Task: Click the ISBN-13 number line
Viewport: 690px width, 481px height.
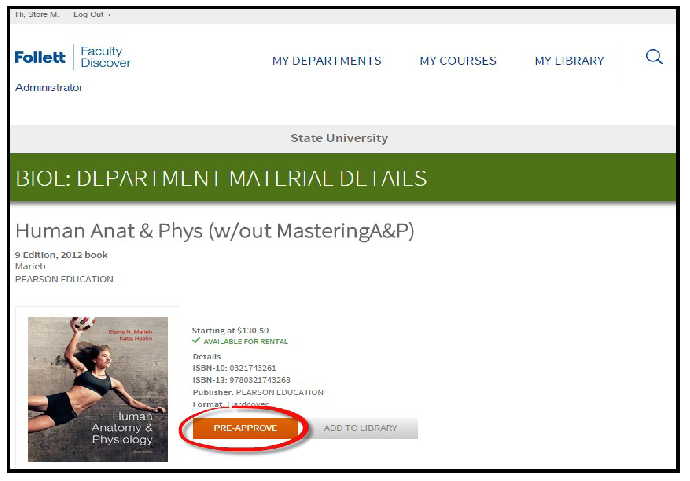Action: [242, 380]
